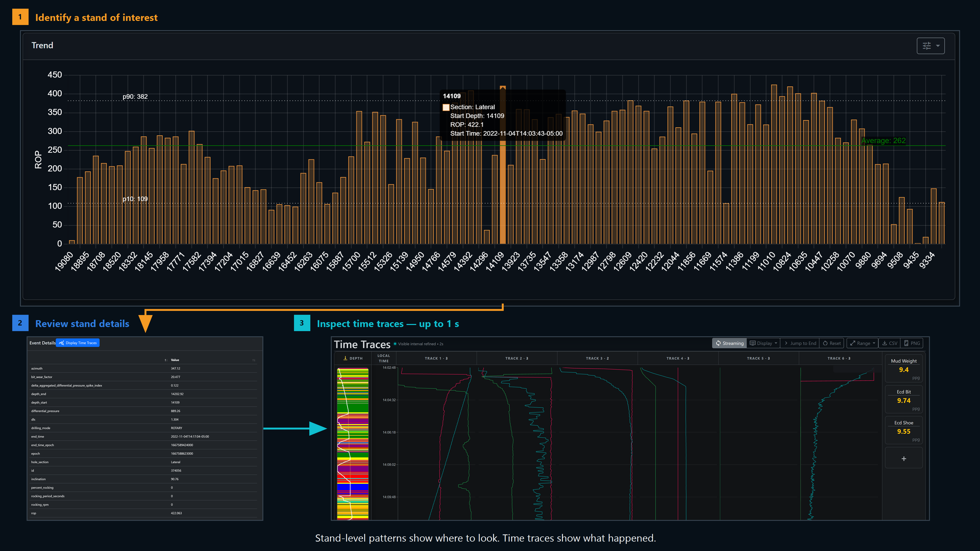Image resolution: width=980 pixels, height=551 pixels.
Task: Click the inclination row
Action: point(144,479)
